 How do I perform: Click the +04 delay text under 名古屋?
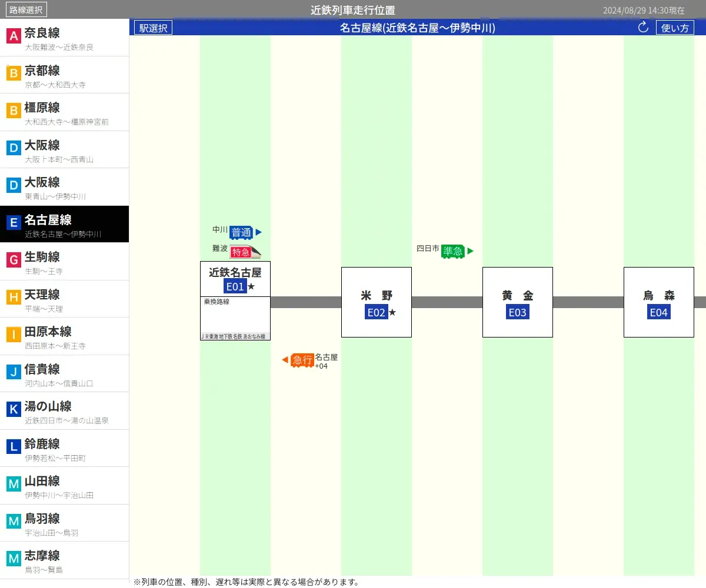click(321, 366)
